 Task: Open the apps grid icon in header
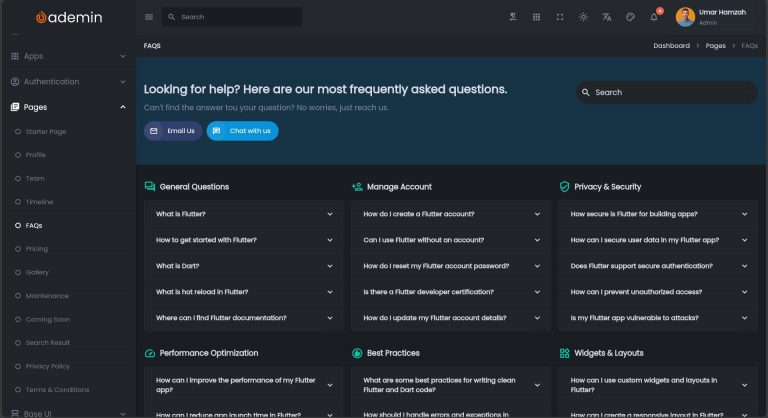click(536, 17)
